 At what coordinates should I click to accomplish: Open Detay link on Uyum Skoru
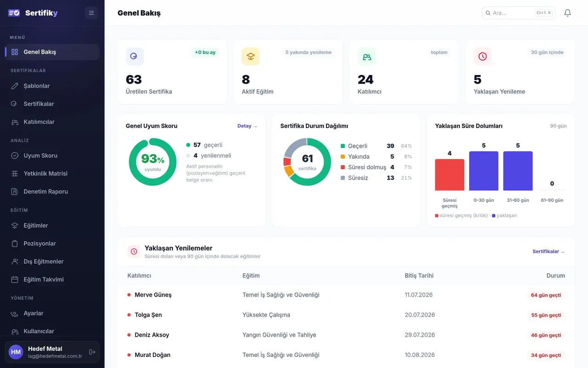[247, 126]
